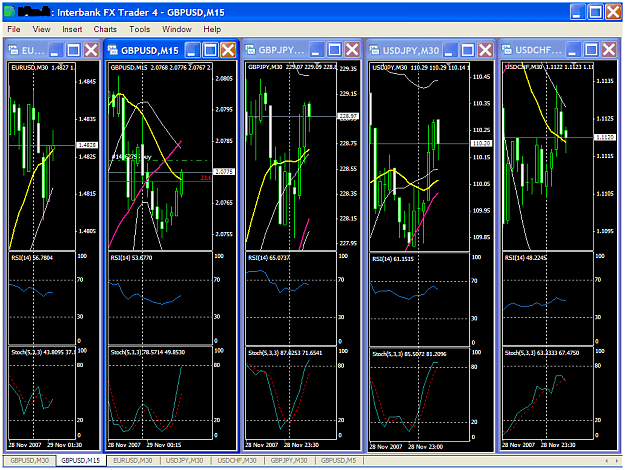Click the 2.0775 price marker in GBPUSD

coord(224,171)
